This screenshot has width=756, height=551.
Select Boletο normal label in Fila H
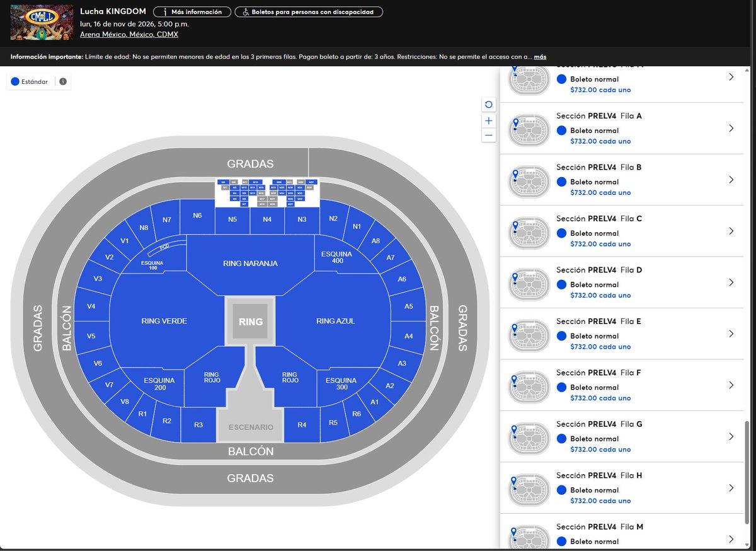coord(594,490)
